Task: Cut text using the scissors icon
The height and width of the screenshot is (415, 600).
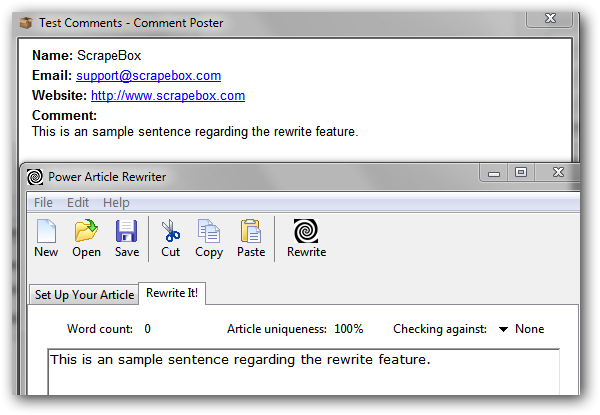Action: [x=170, y=238]
